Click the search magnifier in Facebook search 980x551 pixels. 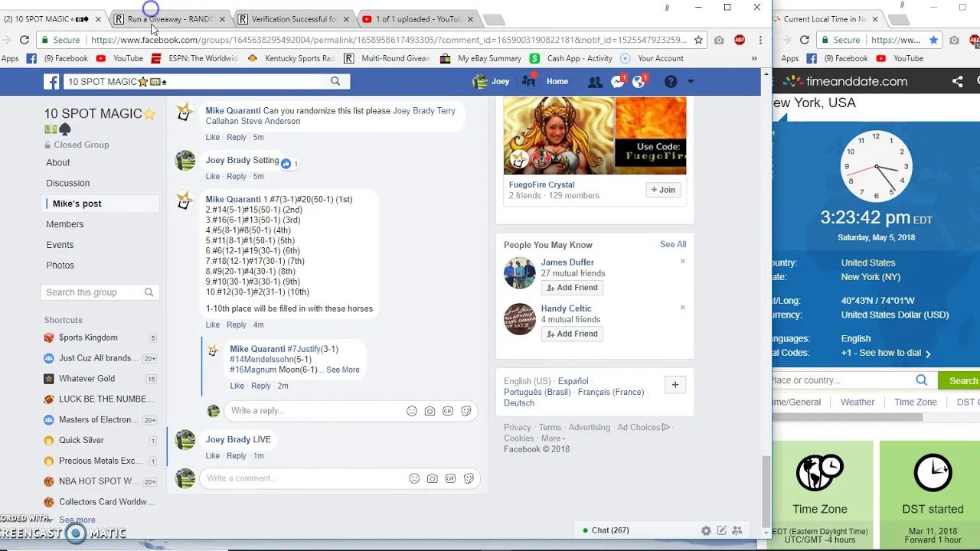(x=335, y=81)
